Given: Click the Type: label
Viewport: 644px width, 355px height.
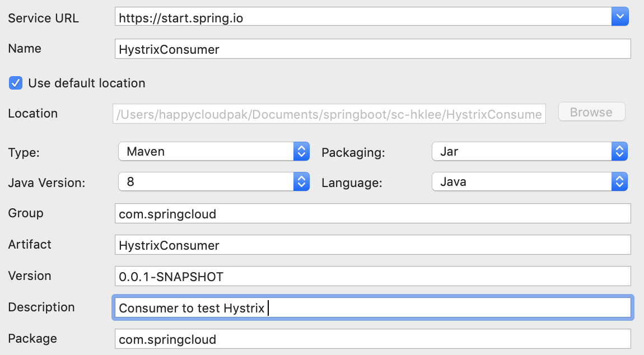Looking at the screenshot, I should click(24, 152).
